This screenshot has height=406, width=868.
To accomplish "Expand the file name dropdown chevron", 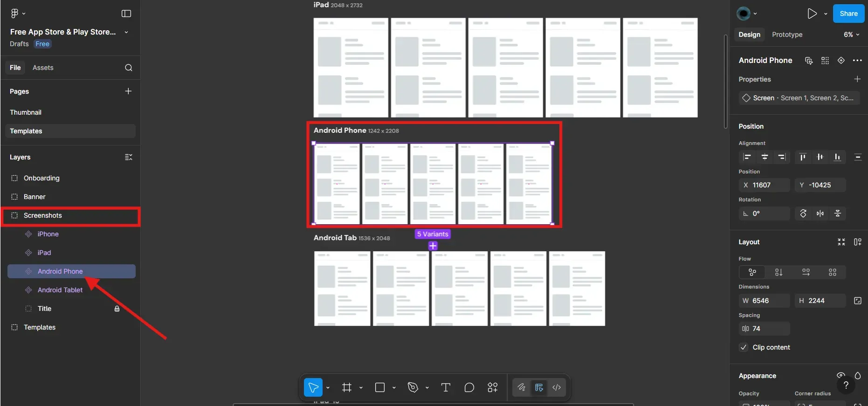I will point(126,32).
